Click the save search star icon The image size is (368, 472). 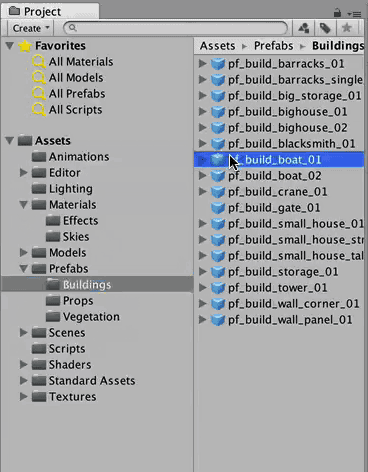[x=347, y=28]
